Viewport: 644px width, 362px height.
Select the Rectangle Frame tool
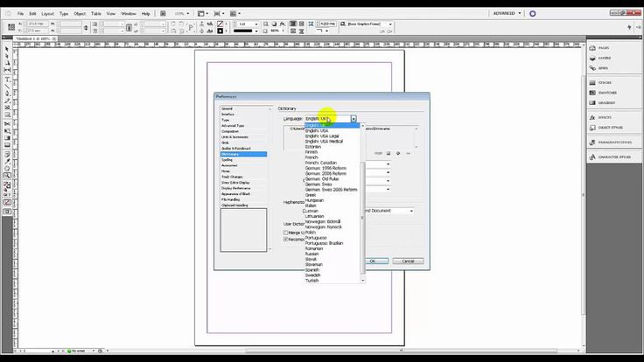(7, 108)
